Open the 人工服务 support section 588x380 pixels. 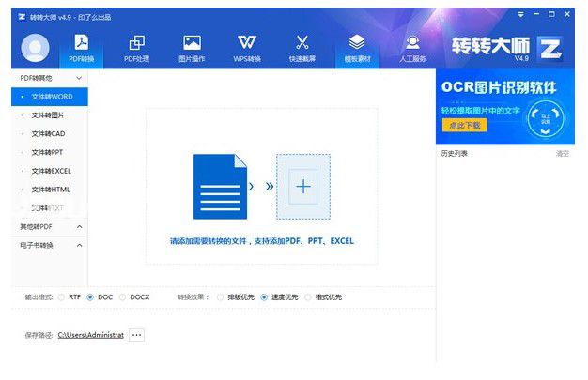412,48
